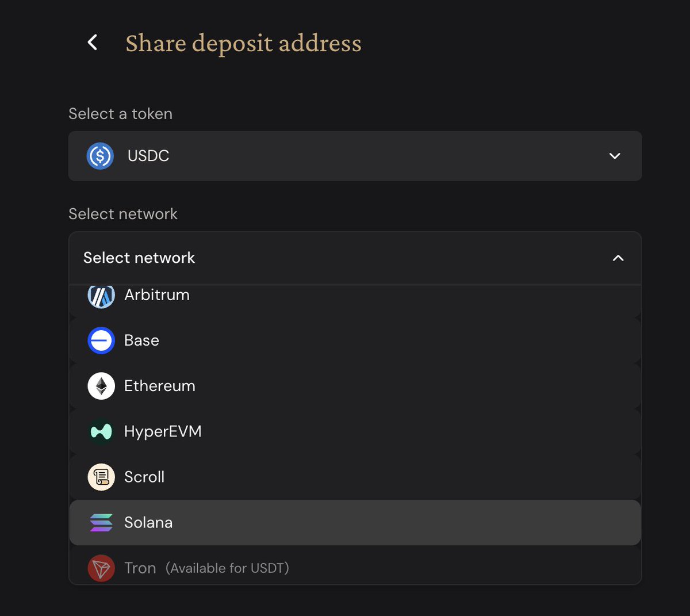Select the highlighted Solana option
Image resolution: width=690 pixels, height=616 pixels.
[355, 522]
